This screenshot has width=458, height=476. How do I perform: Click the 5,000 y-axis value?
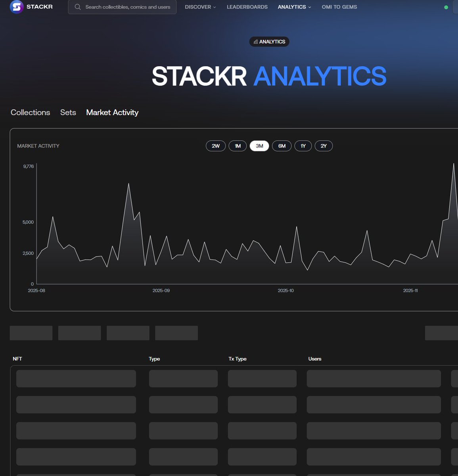tap(28, 222)
